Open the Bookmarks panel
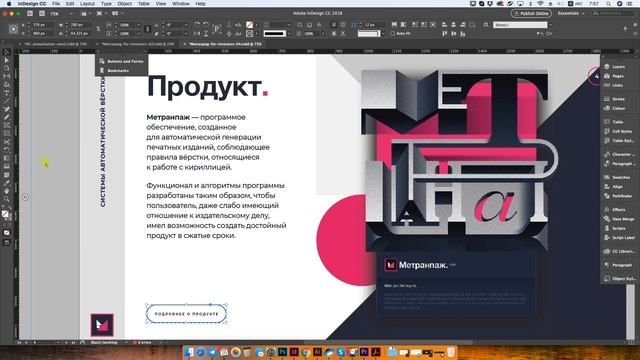The width and height of the screenshot is (640, 360). pyautogui.click(x=114, y=71)
